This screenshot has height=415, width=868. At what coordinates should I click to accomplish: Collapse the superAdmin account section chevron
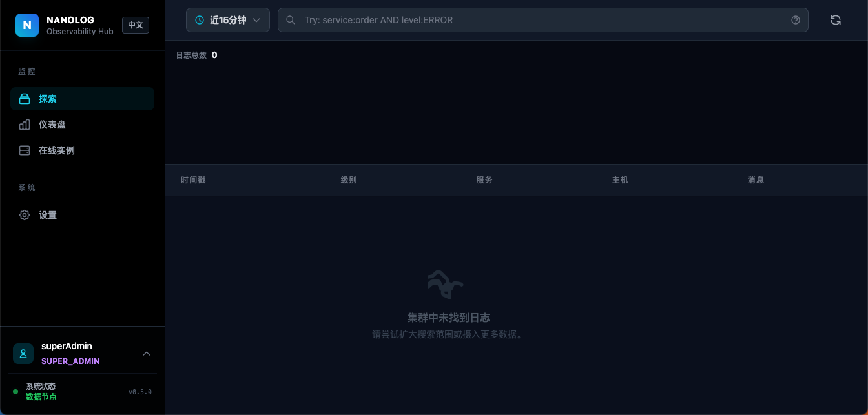tap(147, 352)
